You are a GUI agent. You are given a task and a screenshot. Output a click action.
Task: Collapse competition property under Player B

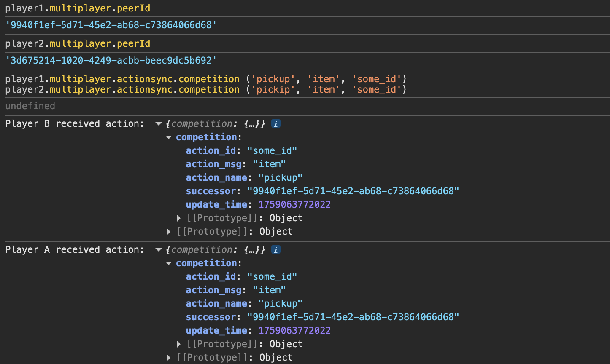coord(169,137)
